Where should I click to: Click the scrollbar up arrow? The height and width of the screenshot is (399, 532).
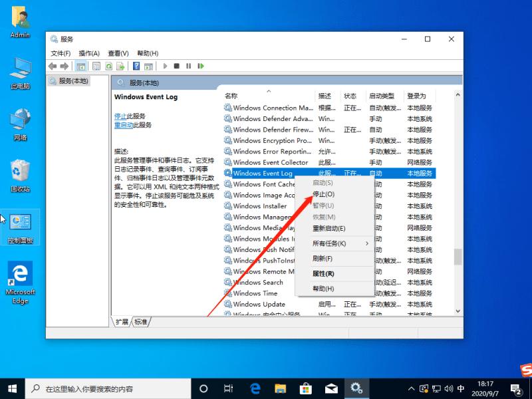[458, 95]
